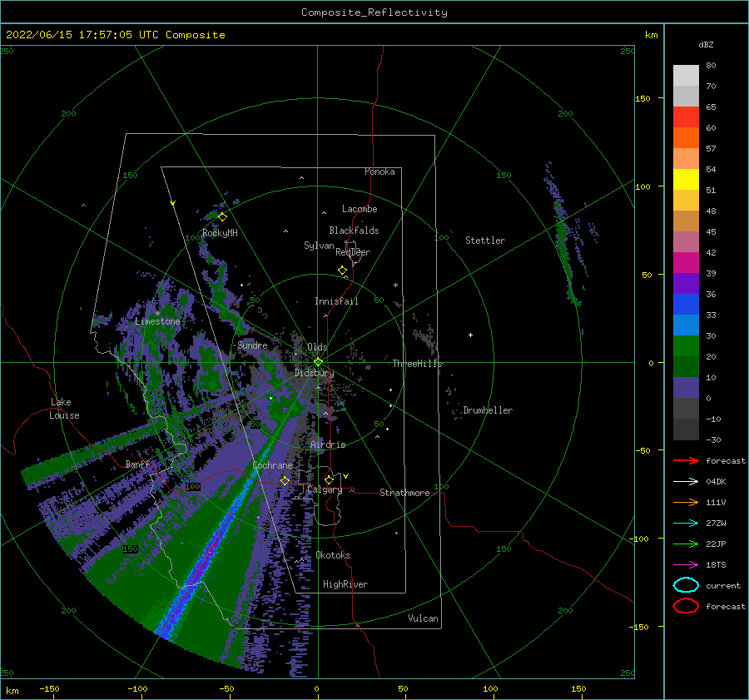
Task: Click the yellow diamond marker below RedDeer
Action: 342,271
